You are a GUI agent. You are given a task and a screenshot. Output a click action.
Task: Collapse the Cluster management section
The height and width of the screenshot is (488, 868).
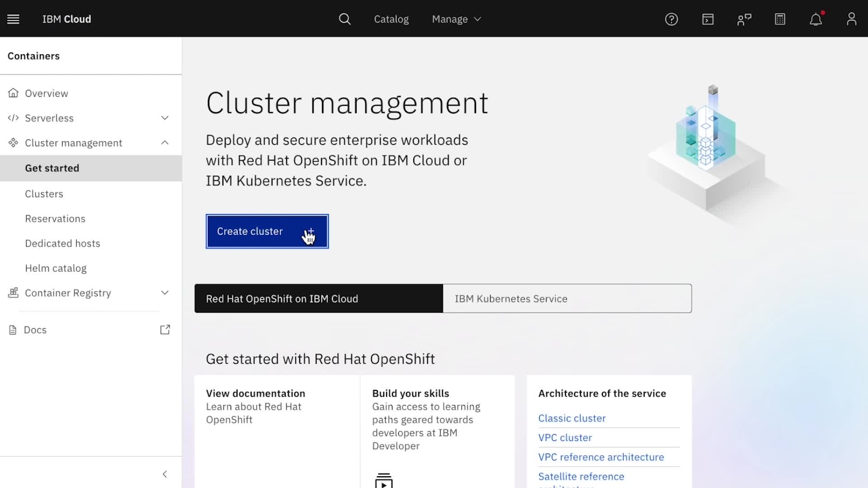(x=165, y=143)
